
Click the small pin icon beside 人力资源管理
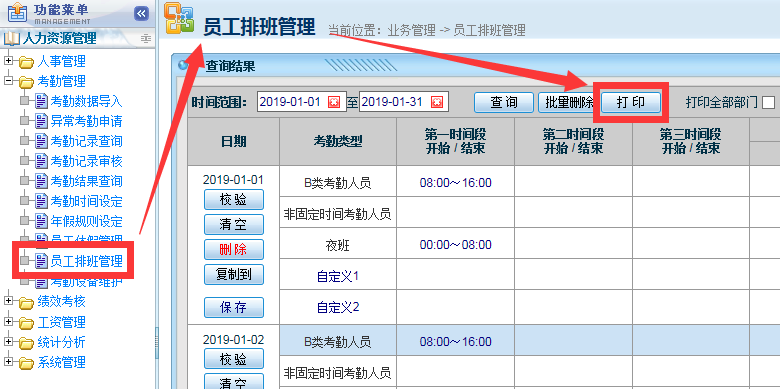(145, 38)
